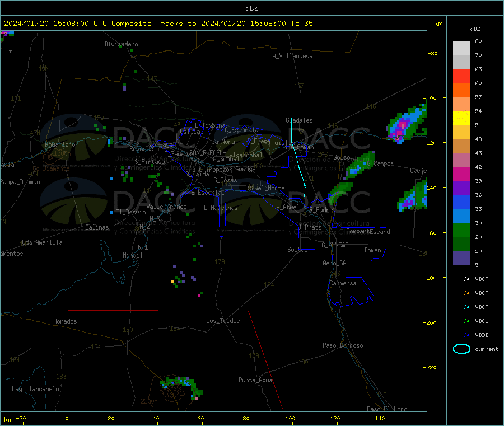Click the Lag.Llancanelo map label

click(35, 389)
